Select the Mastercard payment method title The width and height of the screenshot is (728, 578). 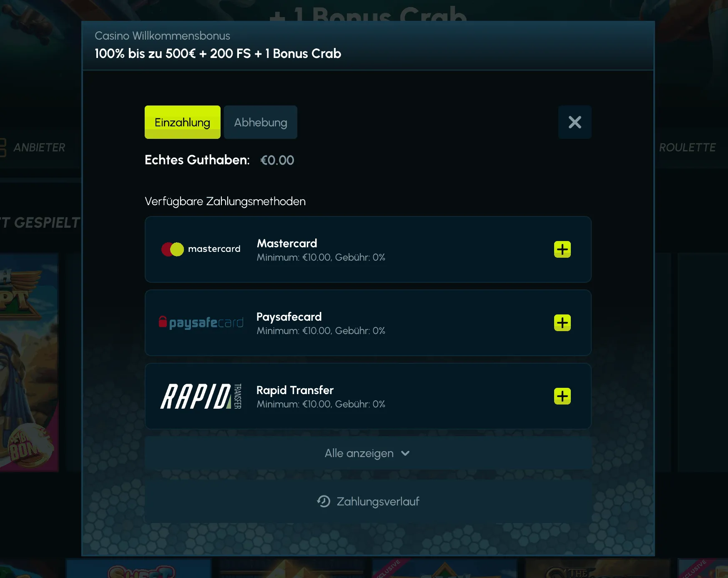click(287, 244)
